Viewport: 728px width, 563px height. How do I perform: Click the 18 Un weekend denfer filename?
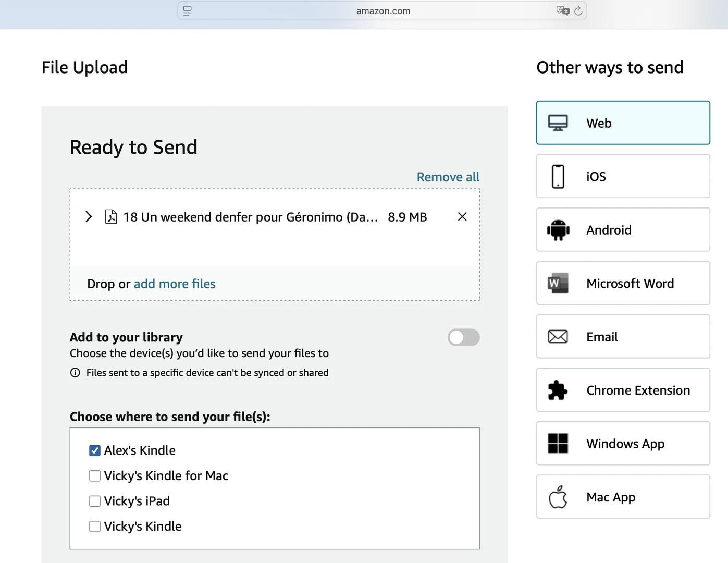(251, 217)
